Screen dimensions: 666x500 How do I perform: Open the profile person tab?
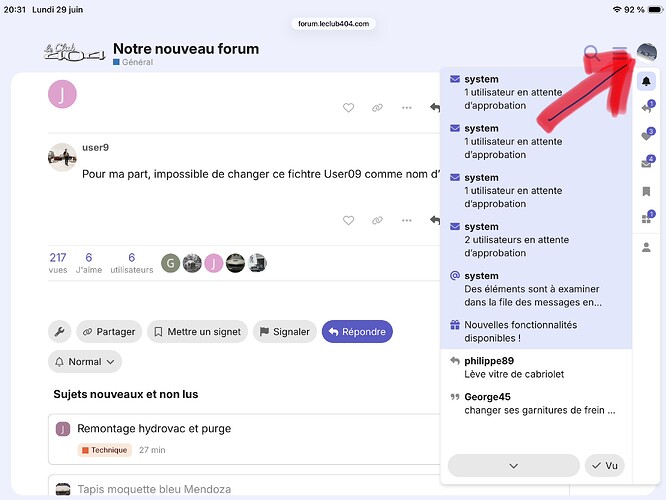(x=646, y=247)
